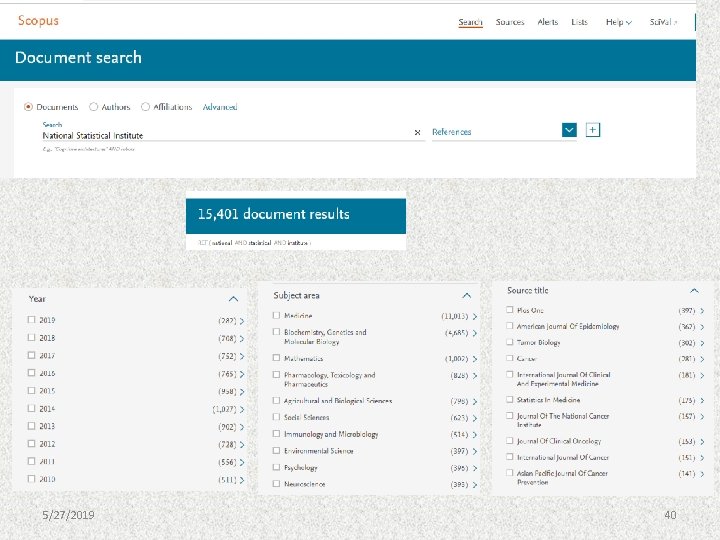
Task: Collapse the Source title filter panel
Action: 694,290
